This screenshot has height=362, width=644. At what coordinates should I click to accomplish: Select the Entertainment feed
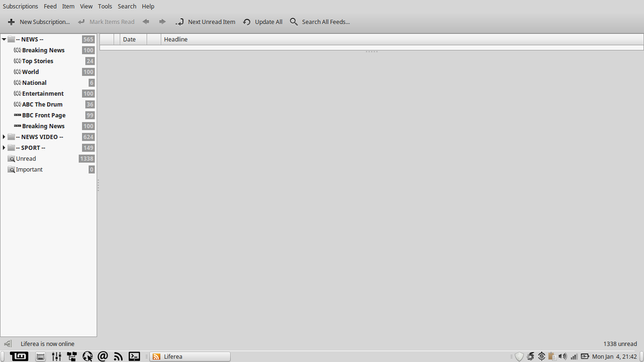tap(49, 93)
